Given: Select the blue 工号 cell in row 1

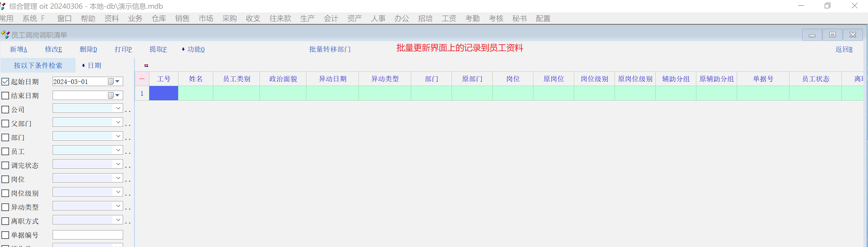Looking at the screenshot, I should click(x=164, y=93).
